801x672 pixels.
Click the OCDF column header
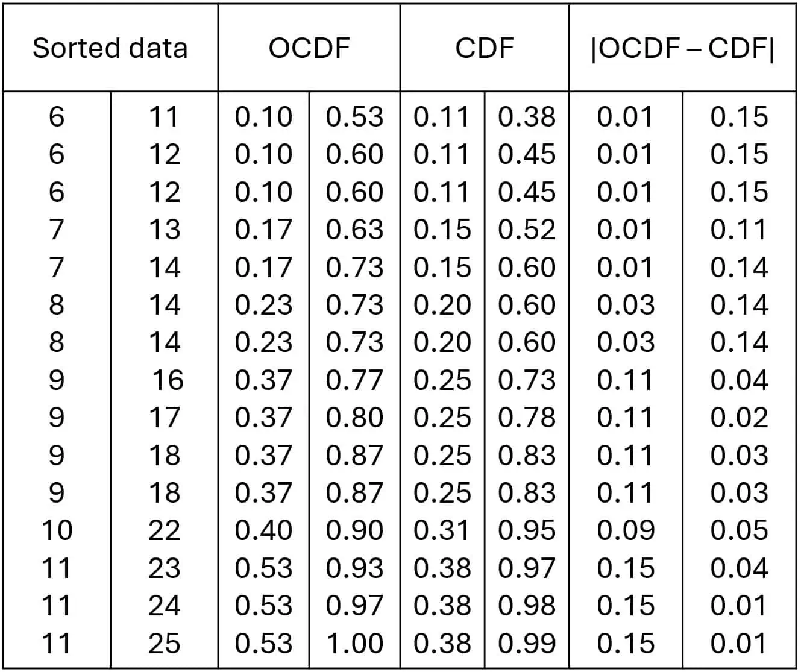point(309,48)
